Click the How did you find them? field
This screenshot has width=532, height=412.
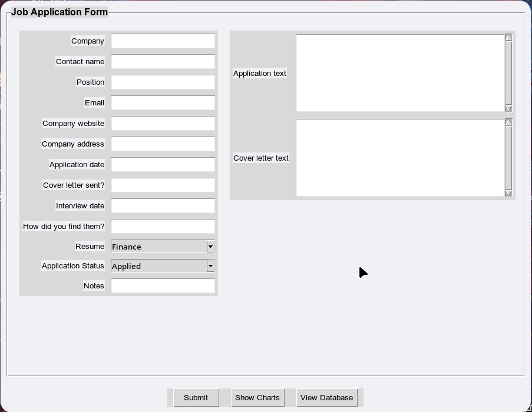pos(163,227)
